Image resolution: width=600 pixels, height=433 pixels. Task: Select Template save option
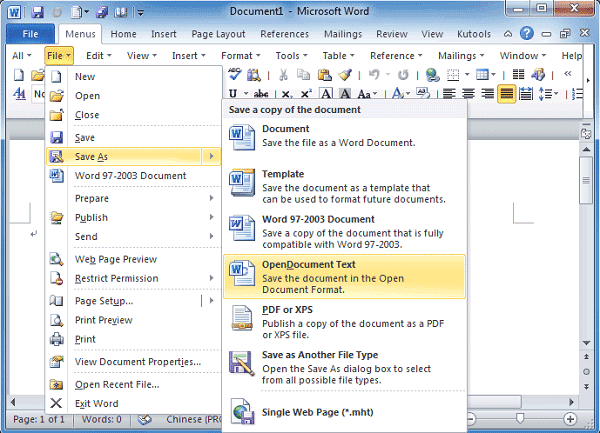[x=344, y=186]
